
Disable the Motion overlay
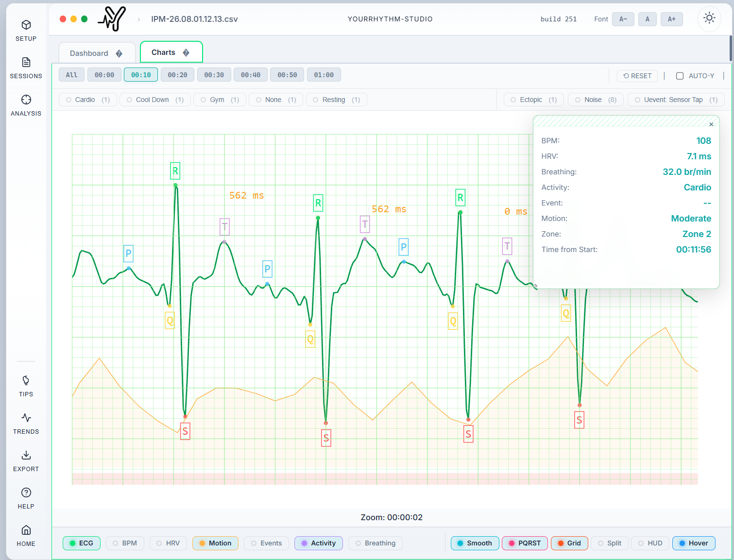pyautogui.click(x=215, y=543)
